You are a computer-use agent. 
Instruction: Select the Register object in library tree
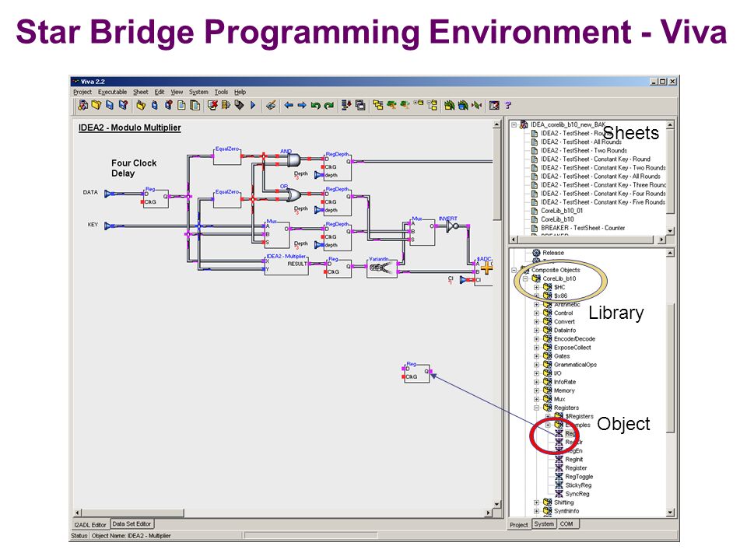click(x=576, y=468)
